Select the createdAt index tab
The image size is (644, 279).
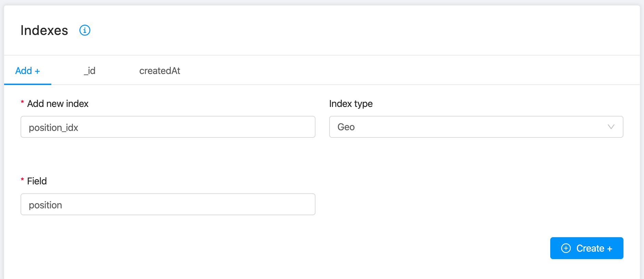coord(159,71)
